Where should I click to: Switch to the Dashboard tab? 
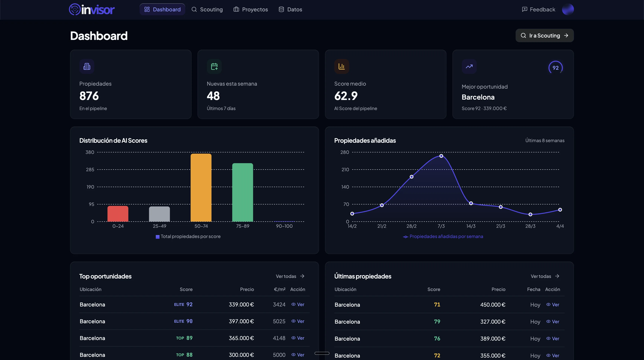162,9
